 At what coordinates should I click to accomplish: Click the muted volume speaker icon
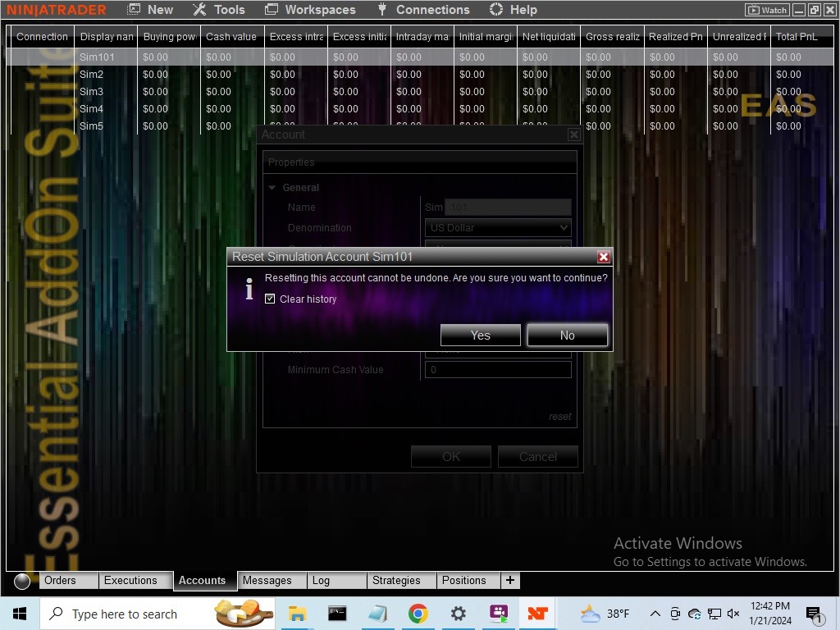733,614
